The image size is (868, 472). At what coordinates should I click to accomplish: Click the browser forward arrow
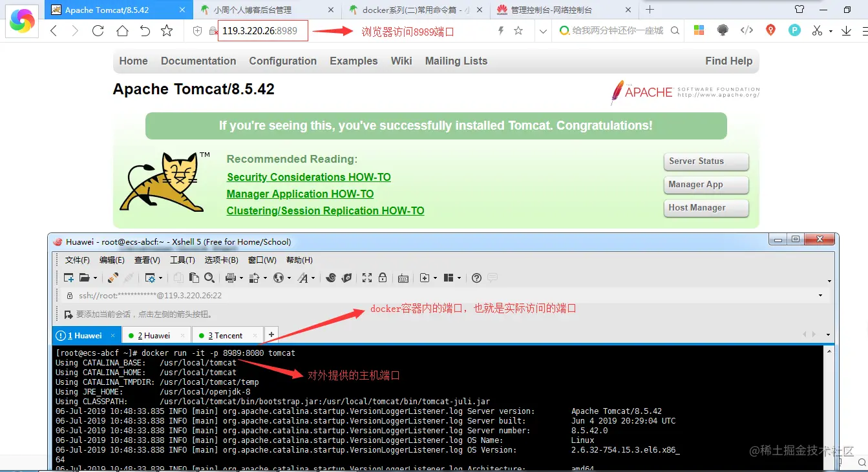[x=76, y=30]
